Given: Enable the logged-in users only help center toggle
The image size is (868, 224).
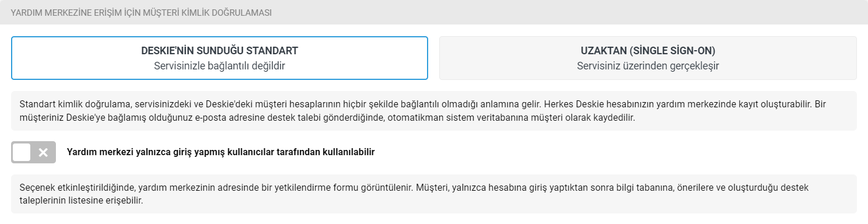Looking at the screenshot, I should [33, 152].
